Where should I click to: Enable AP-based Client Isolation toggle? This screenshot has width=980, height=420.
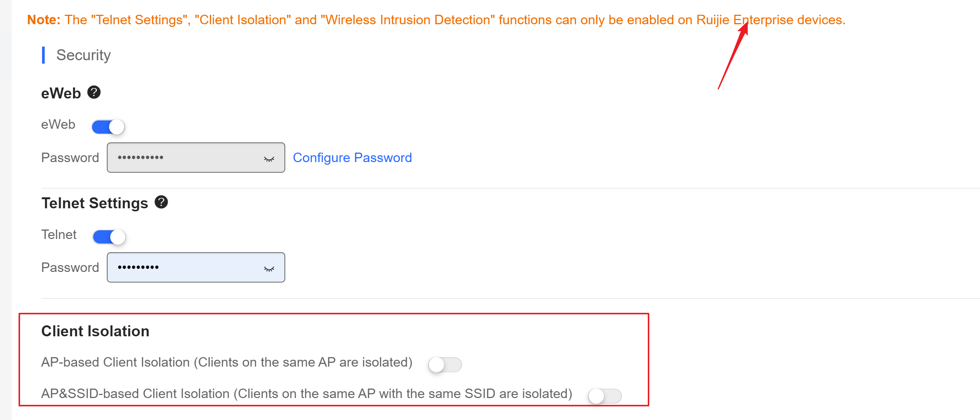tap(445, 364)
